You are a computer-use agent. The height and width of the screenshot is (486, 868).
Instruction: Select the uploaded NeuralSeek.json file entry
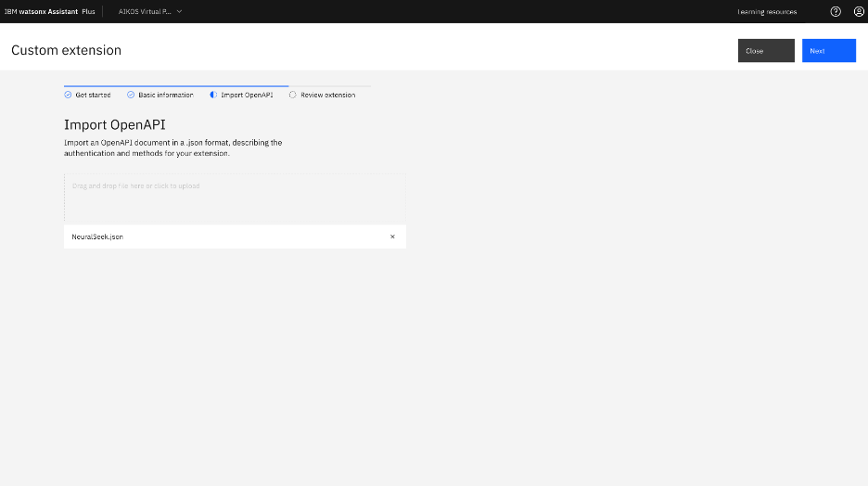(x=98, y=237)
